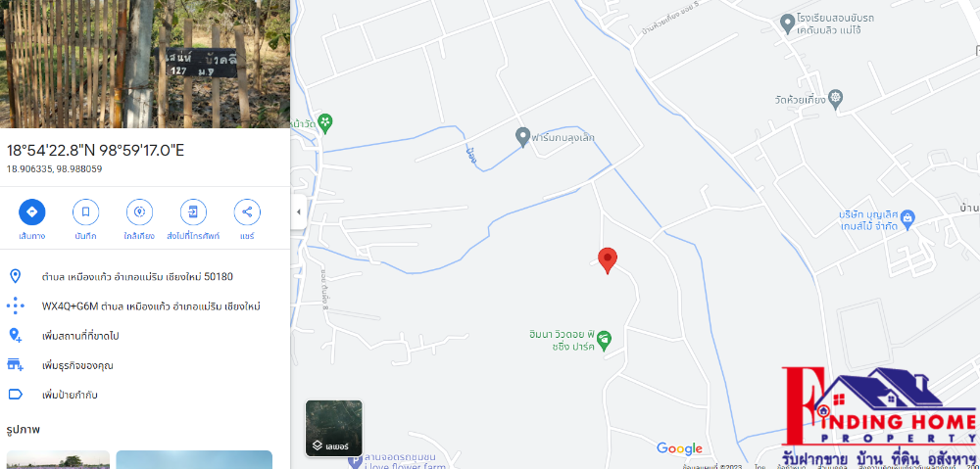Image resolution: width=980 pixels, height=469 pixels.
Task: Open the street photo of house sign
Action: (145, 64)
